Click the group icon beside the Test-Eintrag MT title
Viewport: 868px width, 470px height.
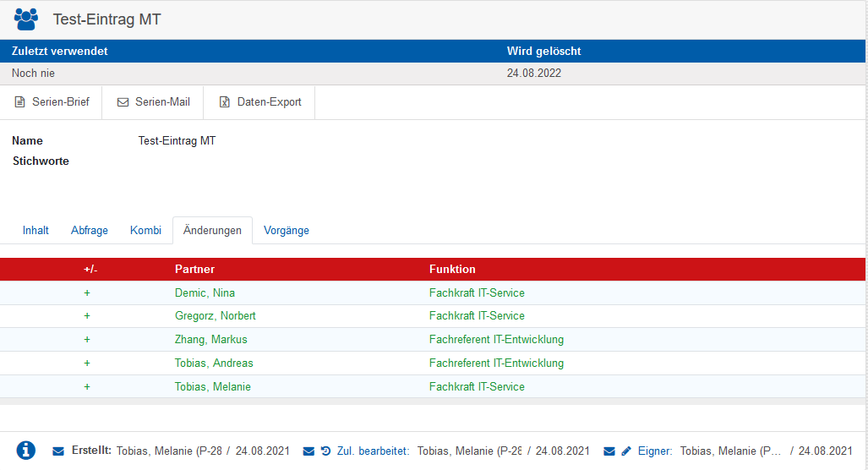point(26,19)
